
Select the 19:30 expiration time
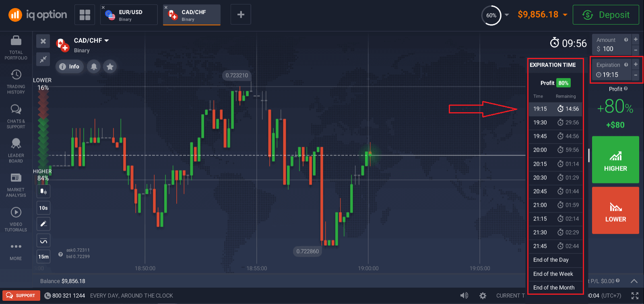[555, 123]
